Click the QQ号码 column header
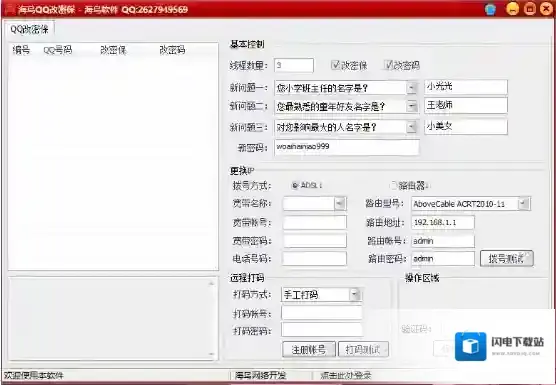556x385 pixels. click(x=58, y=50)
